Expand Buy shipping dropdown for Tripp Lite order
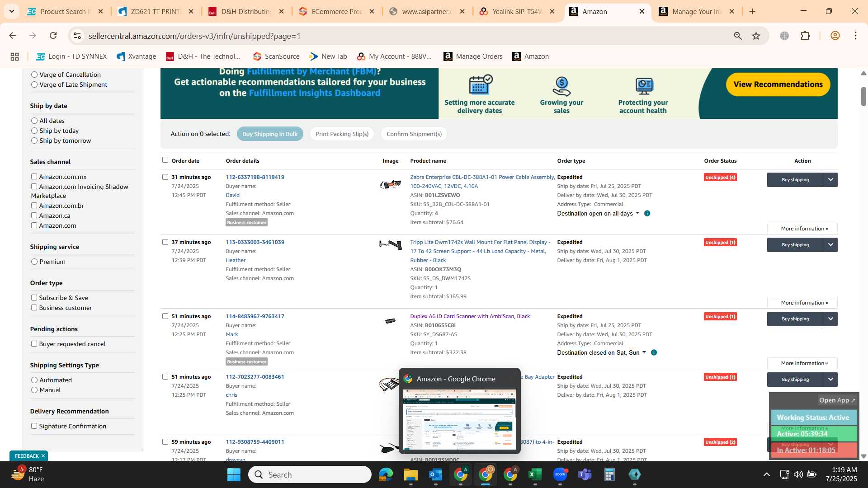This screenshot has height=488, width=868. click(x=830, y=245)
